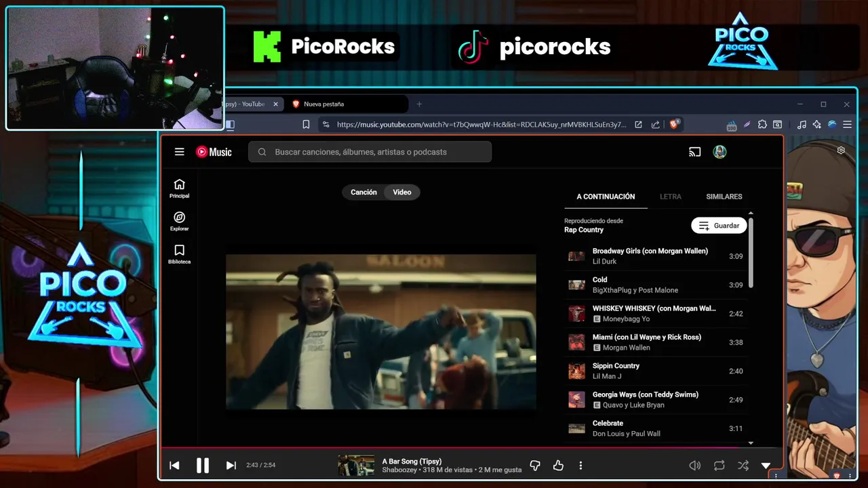Play WHISKEY WHISKEY by Moneybagg Yo

click(656, 313)
